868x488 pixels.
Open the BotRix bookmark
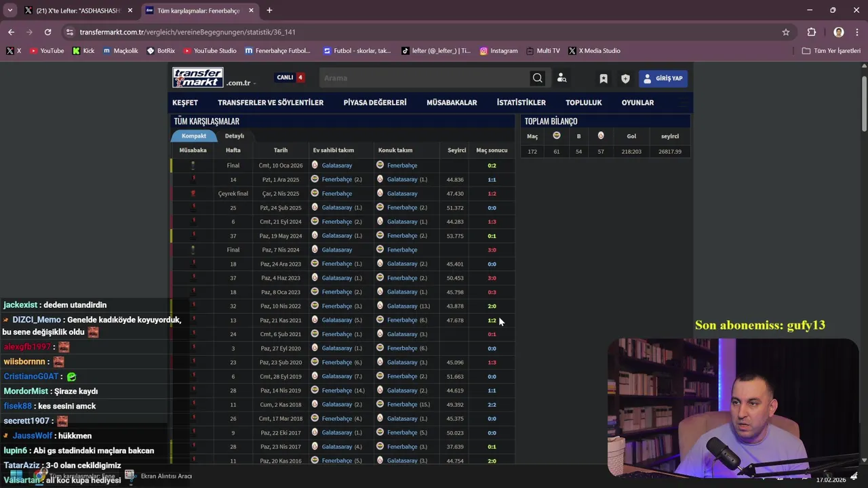pyautogui.click(x=161, y=51)
